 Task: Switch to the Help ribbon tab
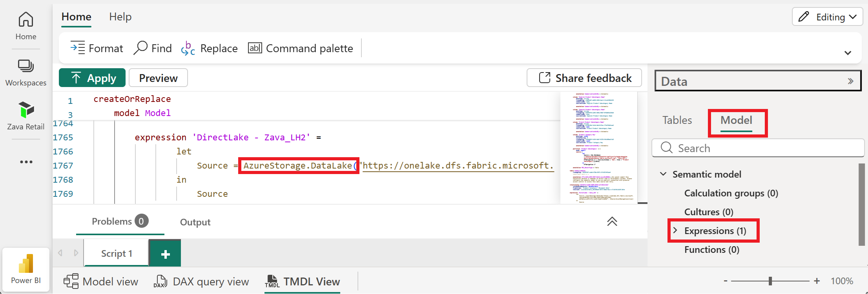[120, 17]
